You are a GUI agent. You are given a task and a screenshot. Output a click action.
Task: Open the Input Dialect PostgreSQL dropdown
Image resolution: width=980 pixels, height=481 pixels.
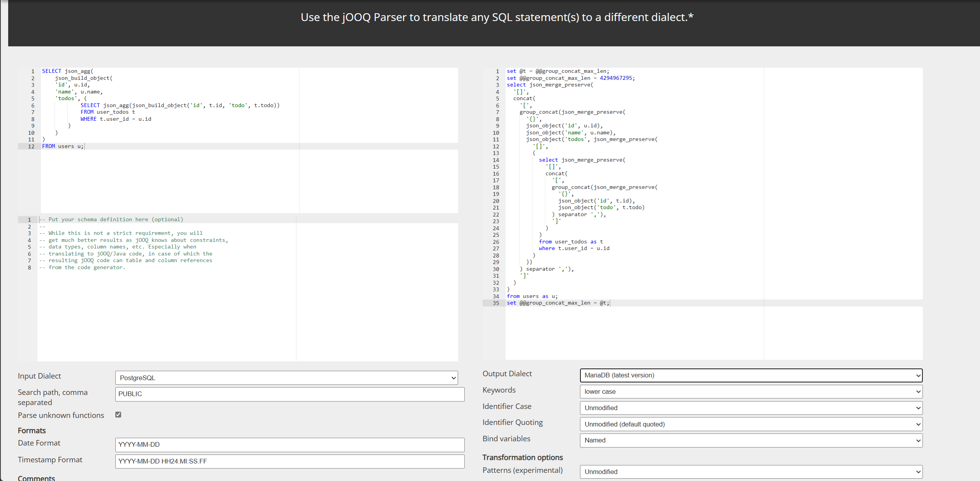[287, 378]
